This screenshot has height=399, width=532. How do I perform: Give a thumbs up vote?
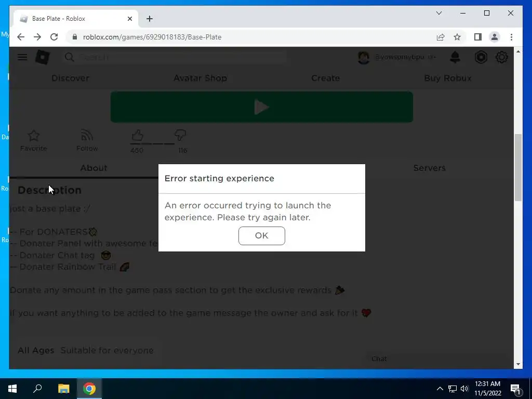coord(137,135)
